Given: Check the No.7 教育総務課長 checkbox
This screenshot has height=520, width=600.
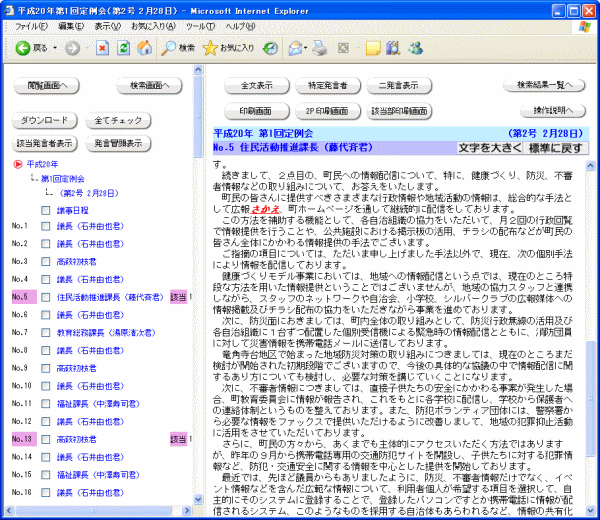Looking at the screenshot, I should 46,333.
